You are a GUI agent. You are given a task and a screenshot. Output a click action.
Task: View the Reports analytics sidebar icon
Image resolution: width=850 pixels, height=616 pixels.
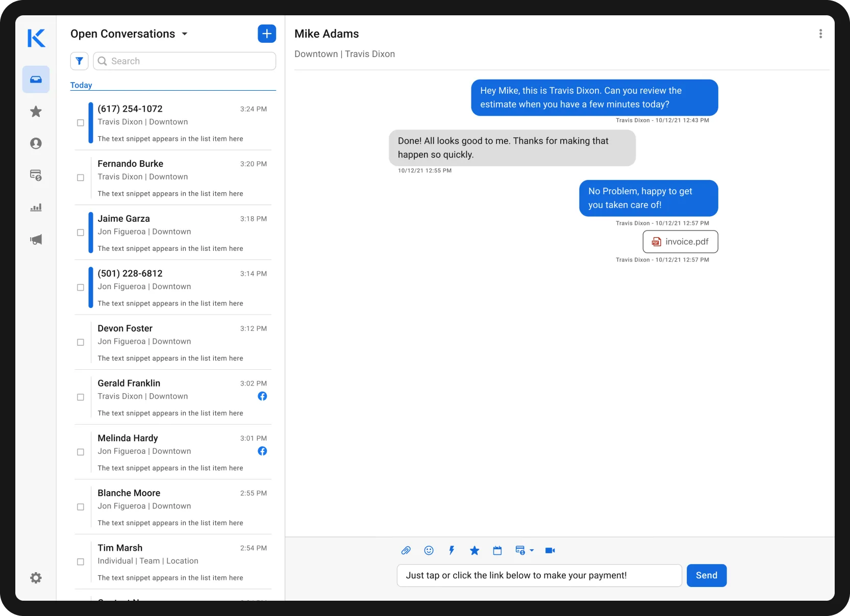pyautogui.click(x=36, y=208)
